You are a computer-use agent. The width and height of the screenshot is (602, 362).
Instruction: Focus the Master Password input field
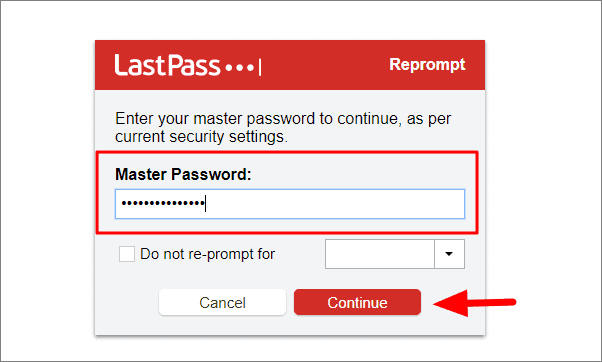[290, 204]
